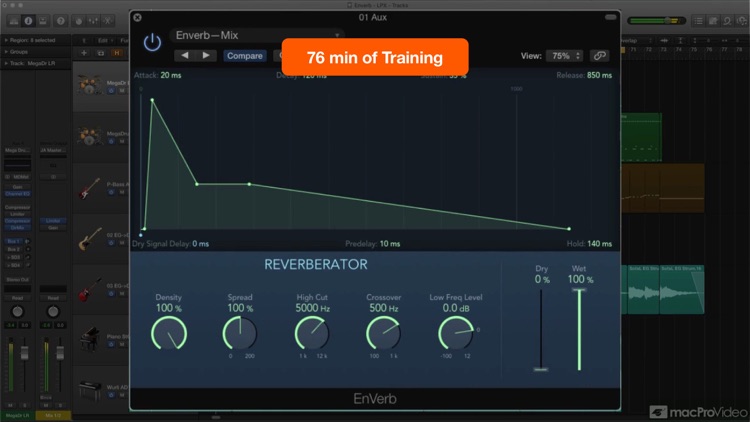This screenshot has width=750, height=422.
Task: Click the plugin link chain icon
Action: pyautogui.click(x=600, y=56)
